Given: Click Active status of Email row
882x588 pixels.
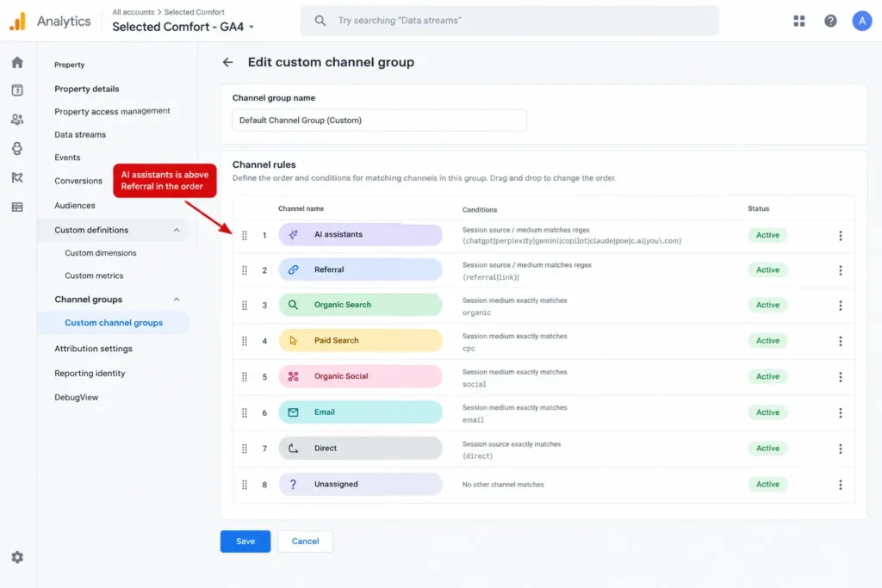Looking at the screenshot, I should 767,412.
